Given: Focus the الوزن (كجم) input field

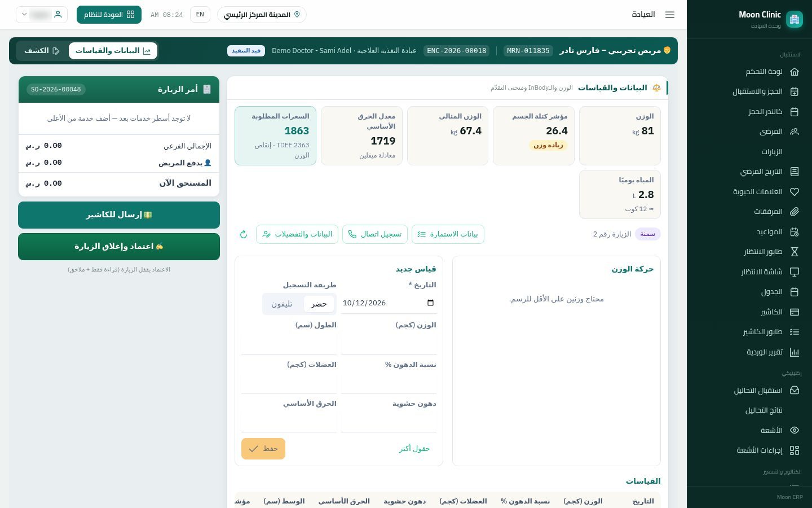Looking at the screenshot, I should [389, 343].
